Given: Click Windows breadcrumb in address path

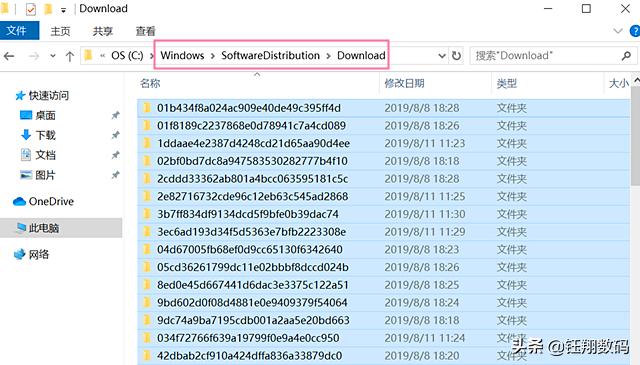Looking at the screenshot, I should [182, 56].
